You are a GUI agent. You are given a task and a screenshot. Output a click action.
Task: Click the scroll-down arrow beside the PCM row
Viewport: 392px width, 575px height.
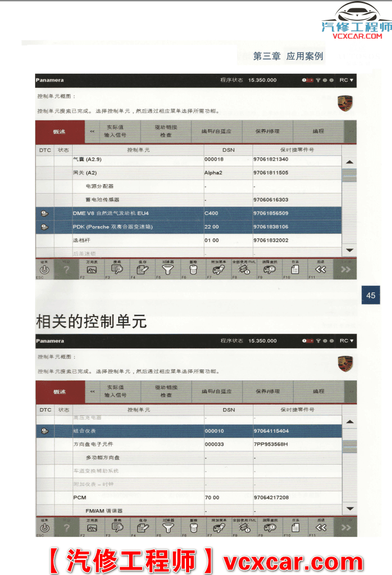point(350,509)
